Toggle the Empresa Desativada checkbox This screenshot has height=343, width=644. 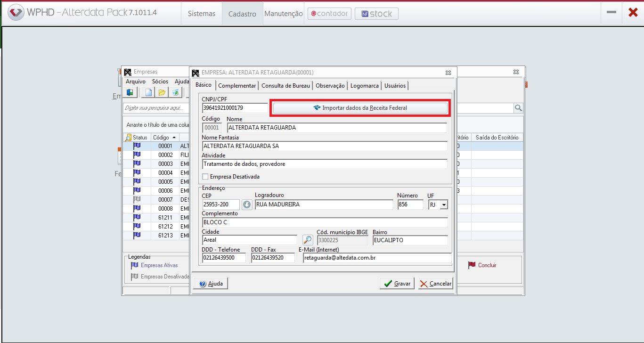click(x=205, y=177)
